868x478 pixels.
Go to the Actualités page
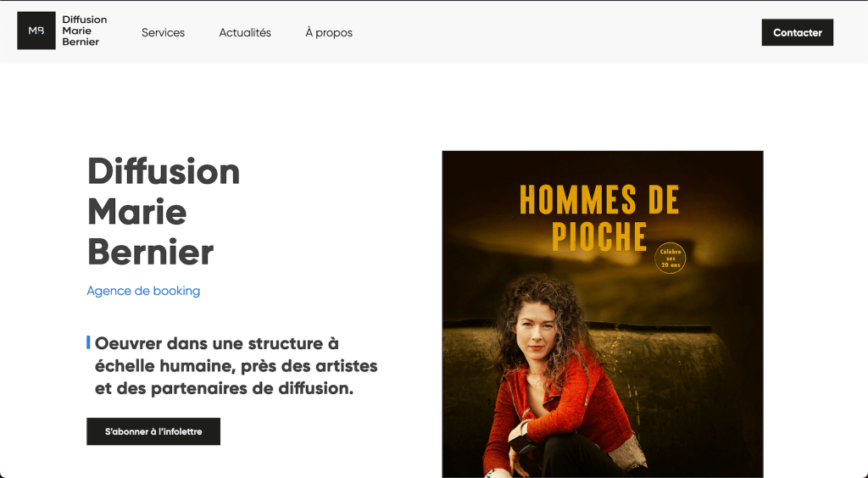(x=245, y=33)
